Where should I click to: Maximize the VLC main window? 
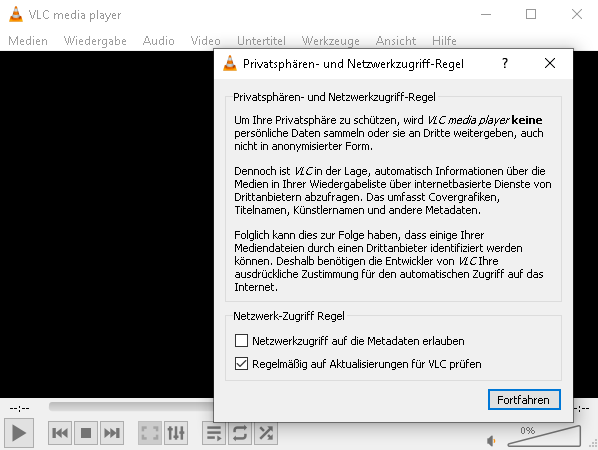point(531,14)
